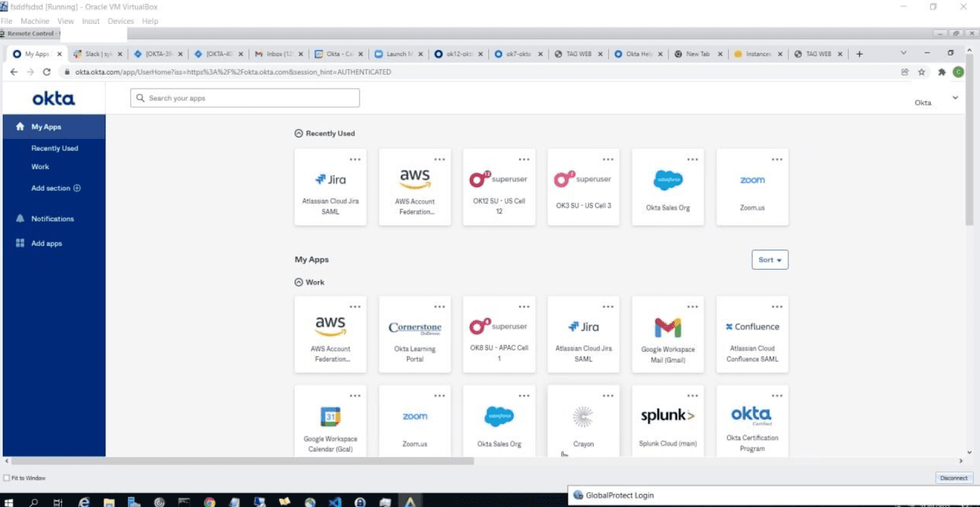Launch OK3 SU - US Cell 3 app
The width and height of the screenshot is (980, 507).
[x=583, y=187]
